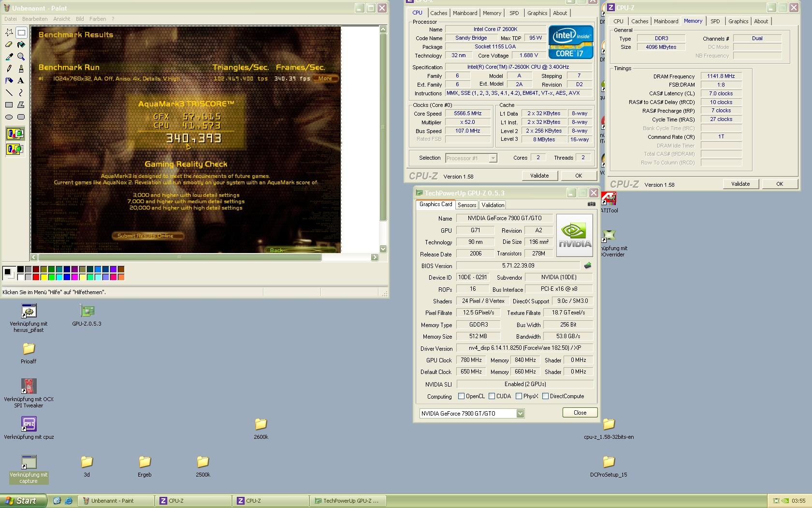Click the Paint vertical scroll down arrow
812x508 pixels.
383,249
